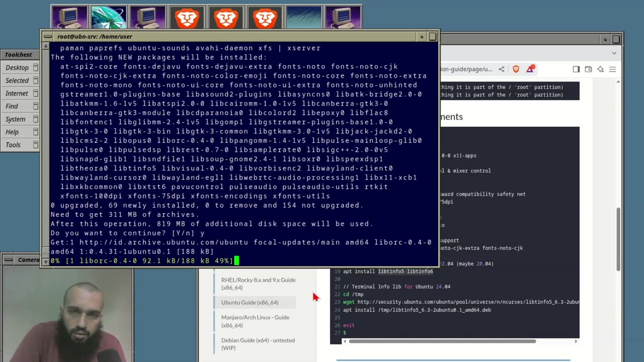The height and width of the screenshot is (362, 644).
Task: Open the Camera window menu button
Action: tap(8, 260)
